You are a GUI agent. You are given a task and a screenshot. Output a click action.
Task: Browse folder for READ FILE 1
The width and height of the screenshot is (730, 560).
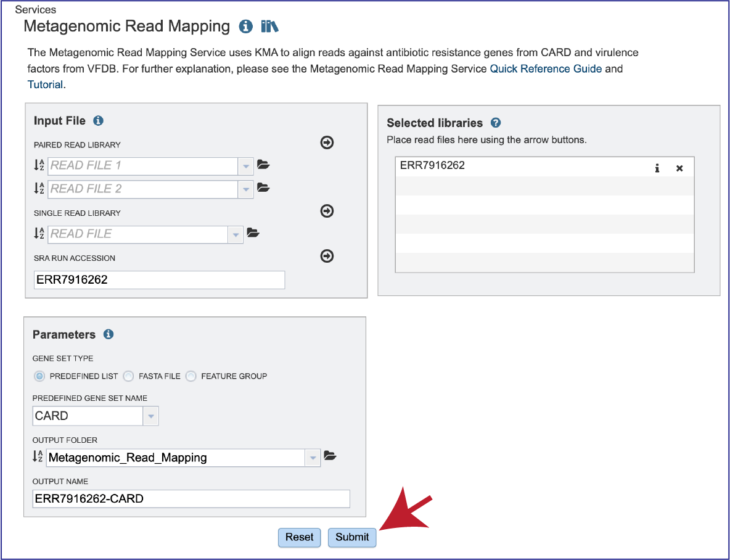coord(263,165)
